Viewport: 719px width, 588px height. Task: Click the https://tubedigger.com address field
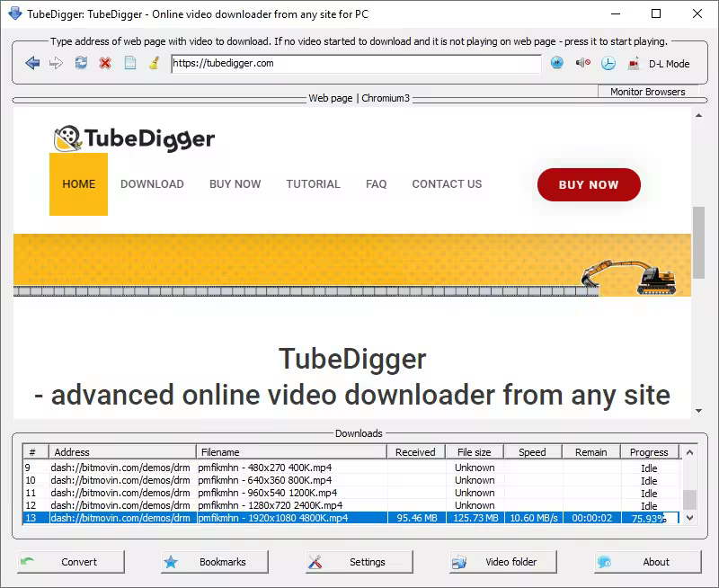(x=356, y=63)
